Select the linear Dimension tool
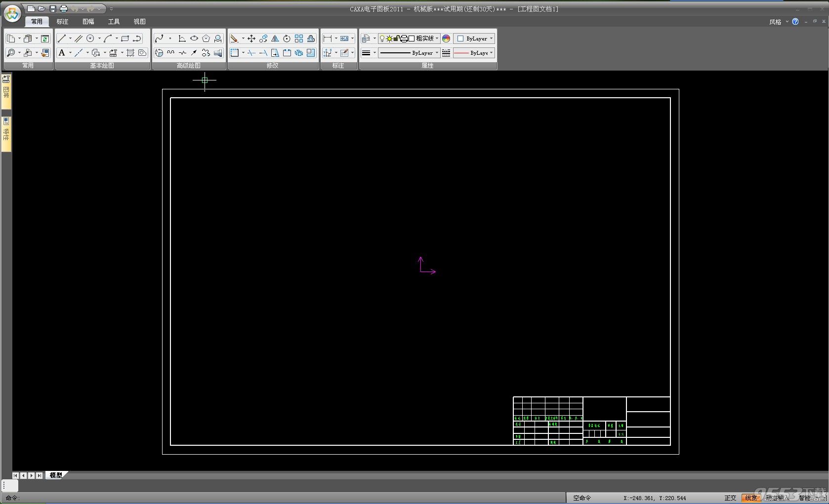829x504 pixels. (x=328, y=39)
